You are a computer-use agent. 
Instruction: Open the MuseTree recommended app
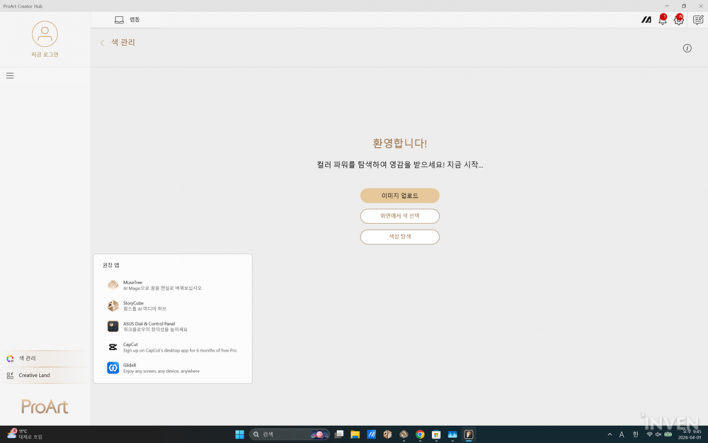[170, 285]
